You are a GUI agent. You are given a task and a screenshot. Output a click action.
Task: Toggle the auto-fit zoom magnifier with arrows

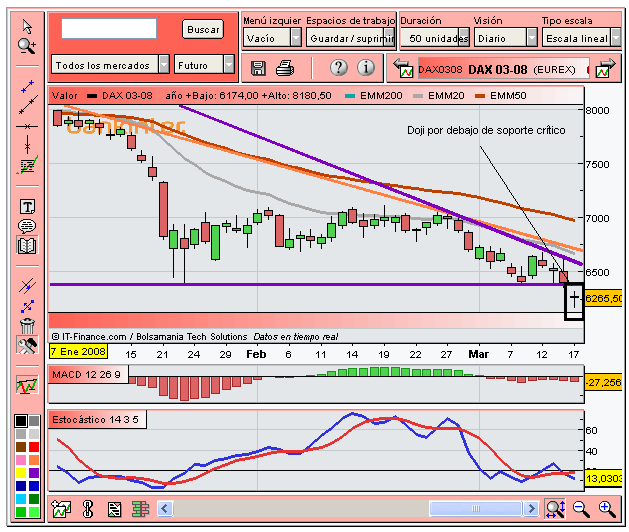(555, 509)
